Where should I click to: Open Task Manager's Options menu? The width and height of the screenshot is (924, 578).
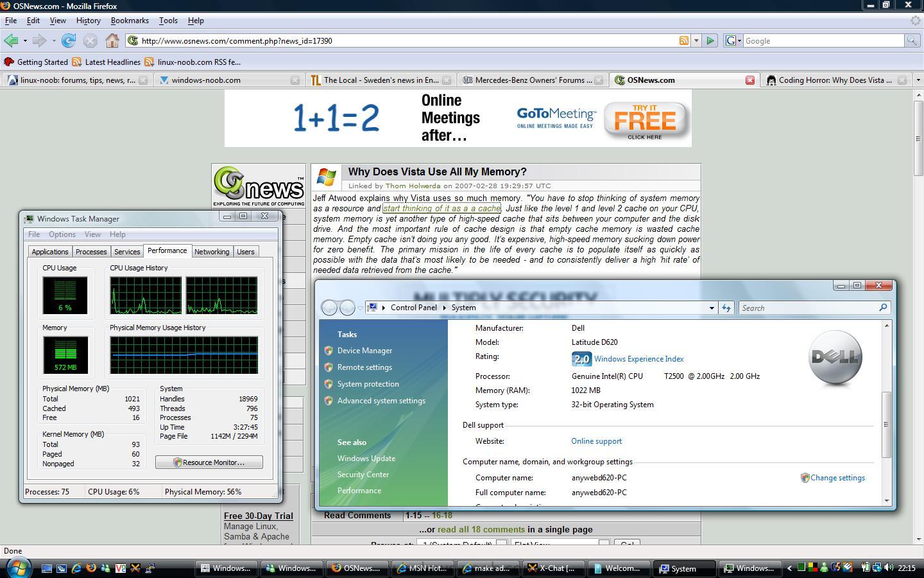click(62, 234)
